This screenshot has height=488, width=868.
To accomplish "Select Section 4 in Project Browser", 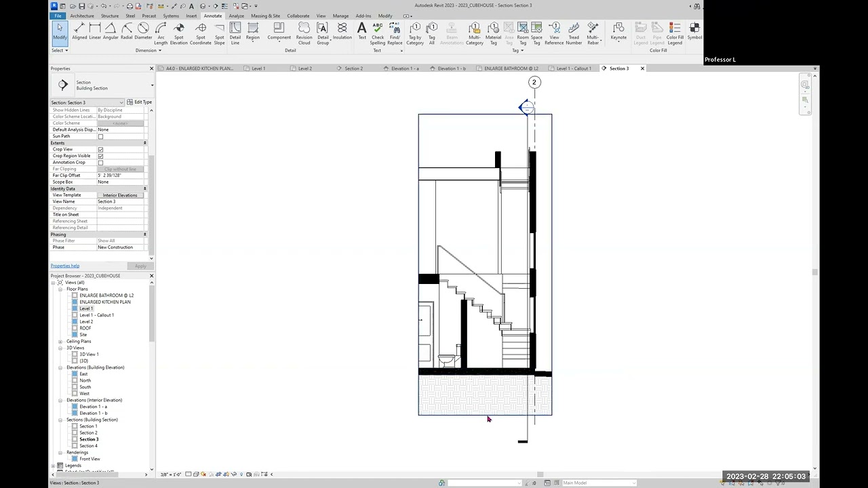I will pyautogui.click(x=88, y=446).
